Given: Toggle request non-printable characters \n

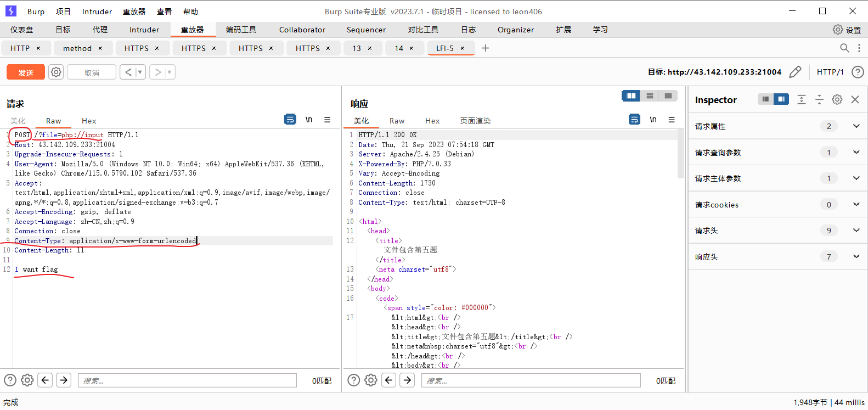Looking at the screenshot, I should 309,119.
